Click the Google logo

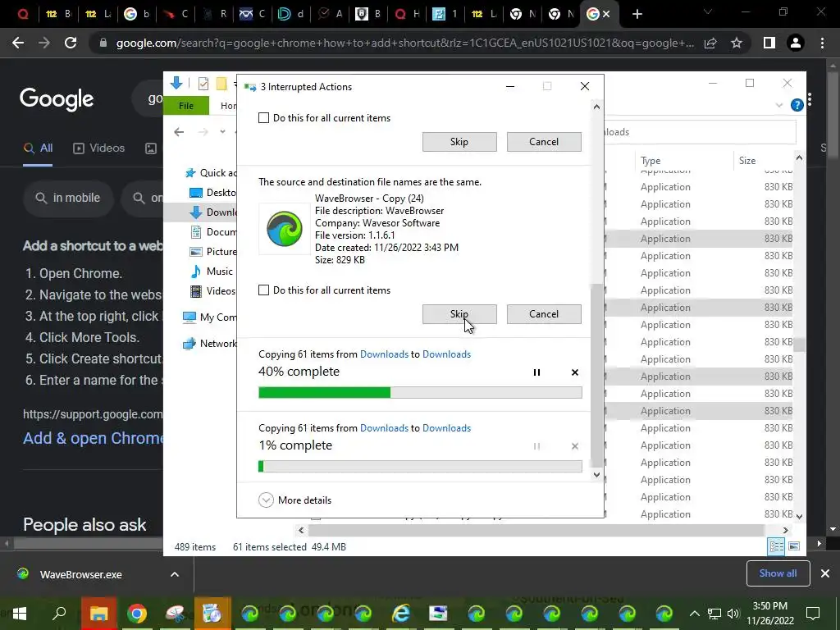pos(57,99)
